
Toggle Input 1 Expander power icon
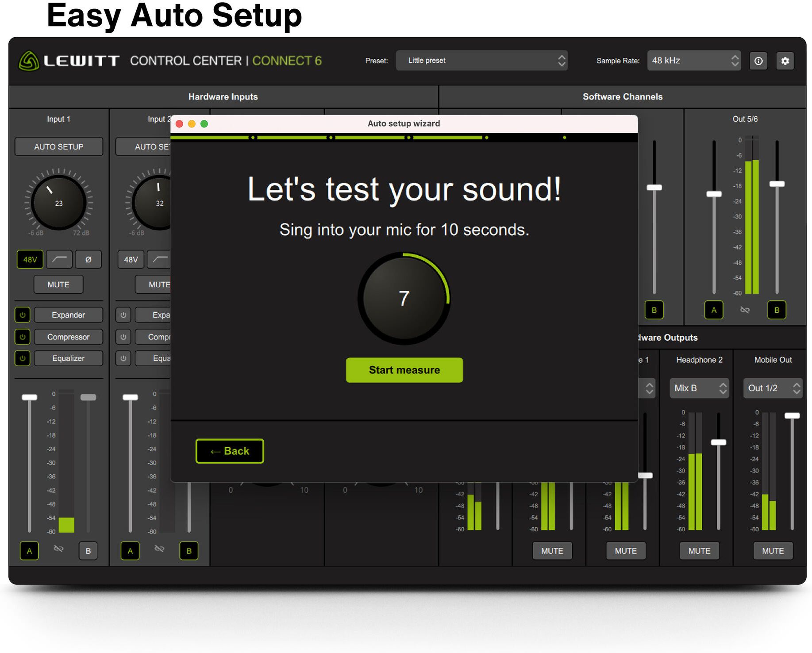[23, 315]
